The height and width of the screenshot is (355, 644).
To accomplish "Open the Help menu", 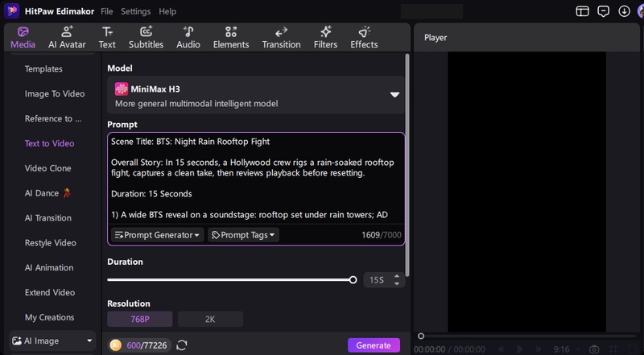I will [x=167, y=11].
